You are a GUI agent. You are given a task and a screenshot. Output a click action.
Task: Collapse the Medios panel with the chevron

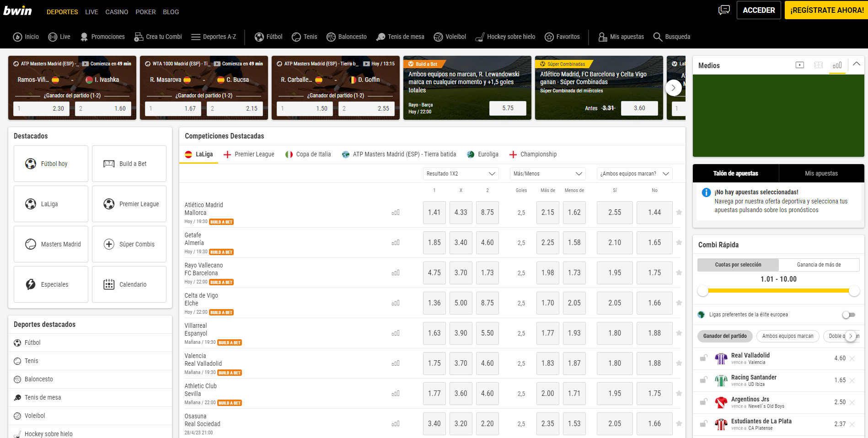(856, 64)
